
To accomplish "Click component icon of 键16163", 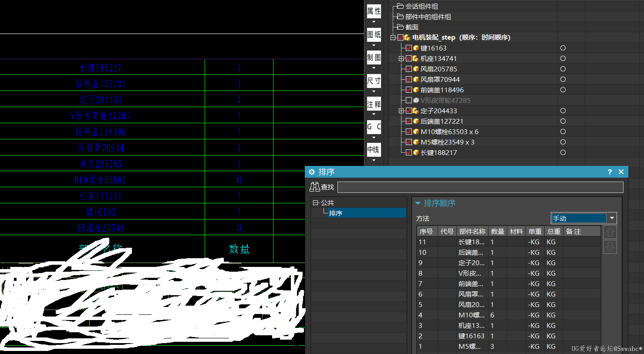I will pyautogui.click(x=416, y=48).
